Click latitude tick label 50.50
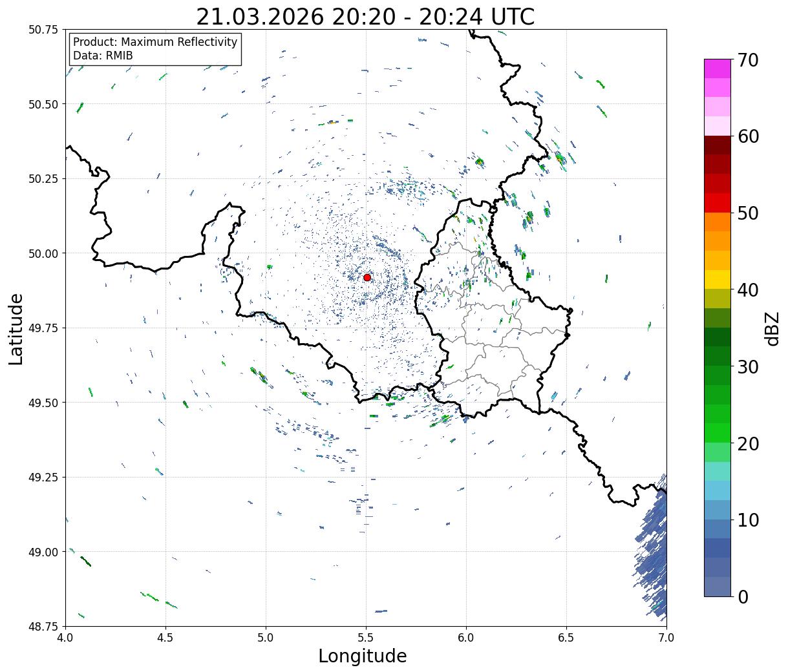This screenshot has width=788, height=672. click(x=43, y=104)
